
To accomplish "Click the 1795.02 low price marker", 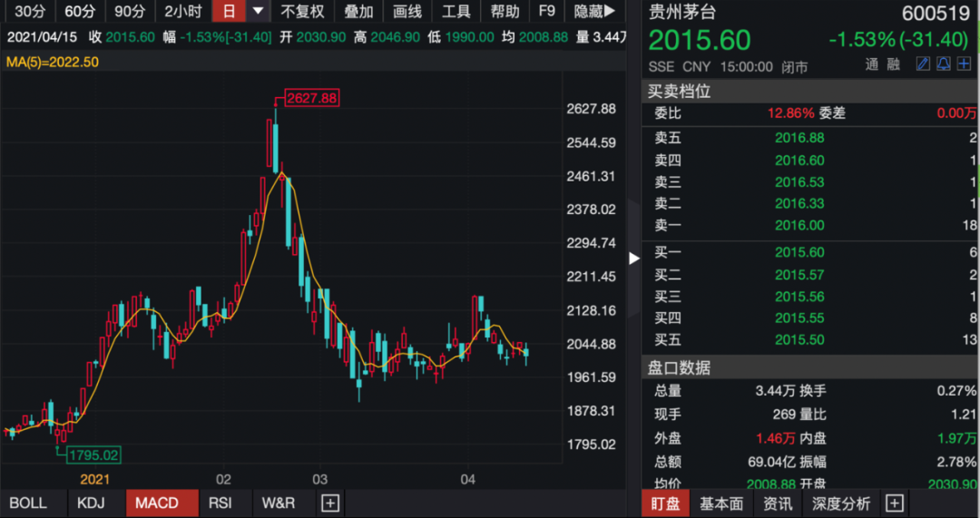I will click(93, 454).
